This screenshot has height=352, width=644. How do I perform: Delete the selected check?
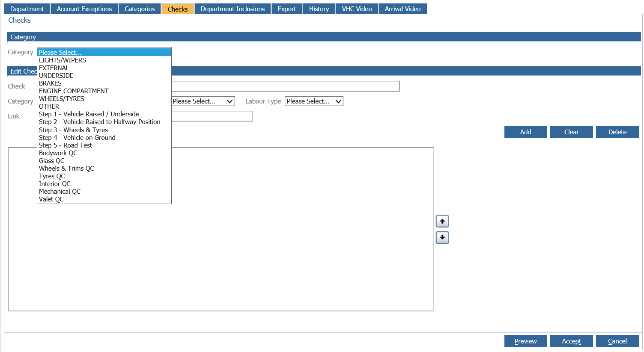click(617, 132)
